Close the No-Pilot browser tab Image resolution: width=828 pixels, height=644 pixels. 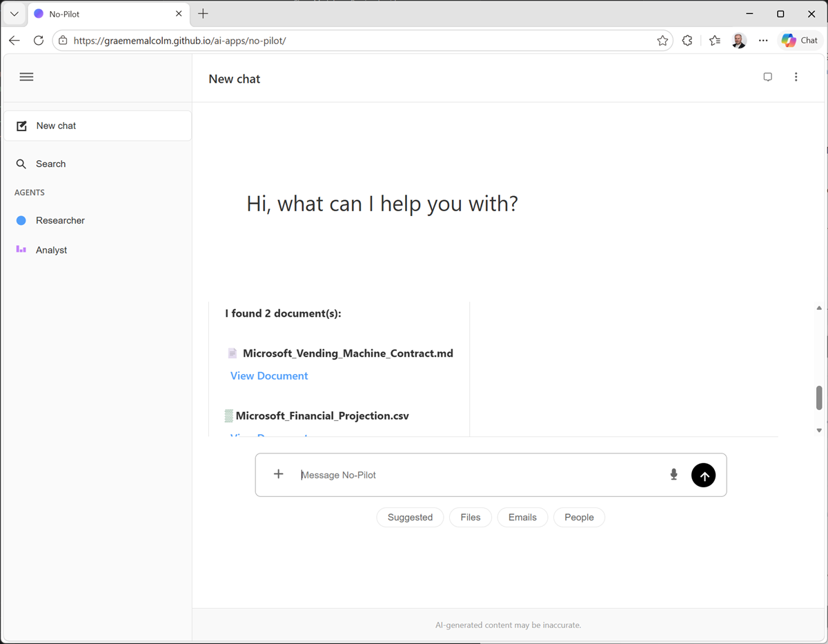(179, 14)
